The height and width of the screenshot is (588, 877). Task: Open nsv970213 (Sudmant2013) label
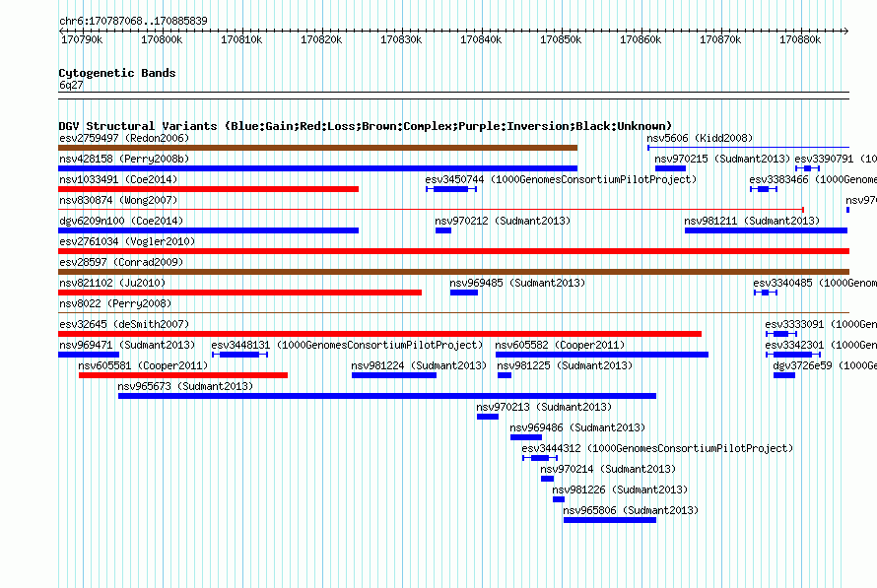(x=544, y=407)
